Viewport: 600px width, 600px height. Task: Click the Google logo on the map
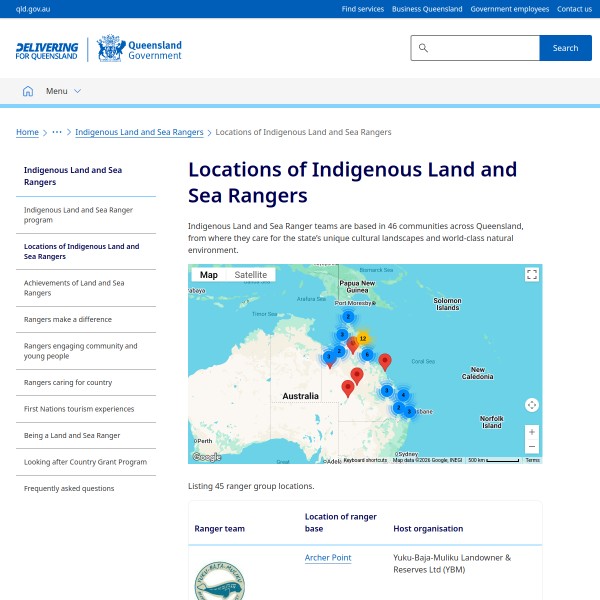pos(206,457)
